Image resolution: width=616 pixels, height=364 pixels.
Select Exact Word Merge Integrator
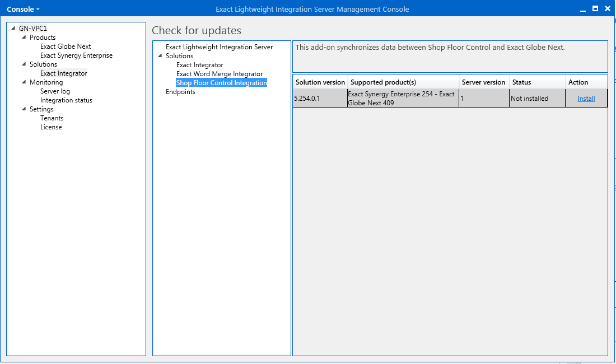click(219, 74)
